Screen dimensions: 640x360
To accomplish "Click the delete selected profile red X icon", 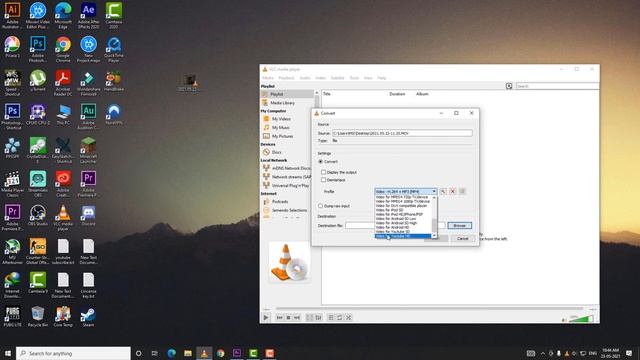I will pyautogui.click(x=453, y=191).
